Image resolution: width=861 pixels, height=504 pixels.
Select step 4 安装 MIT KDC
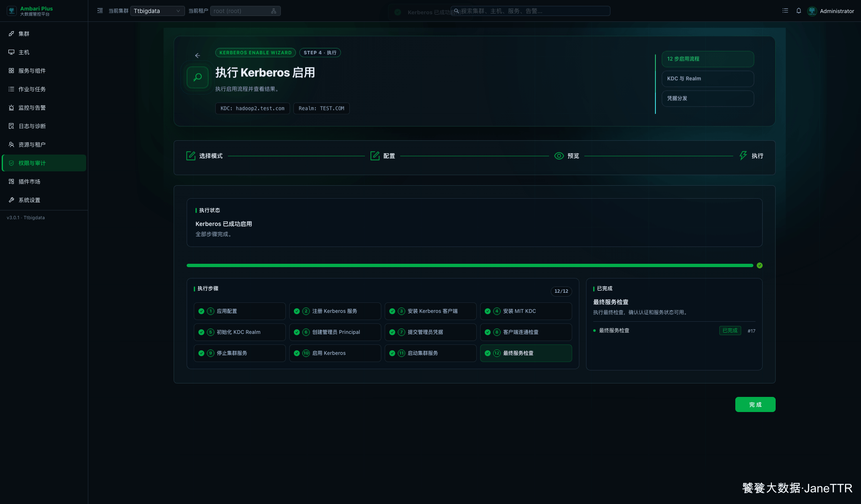526,311
